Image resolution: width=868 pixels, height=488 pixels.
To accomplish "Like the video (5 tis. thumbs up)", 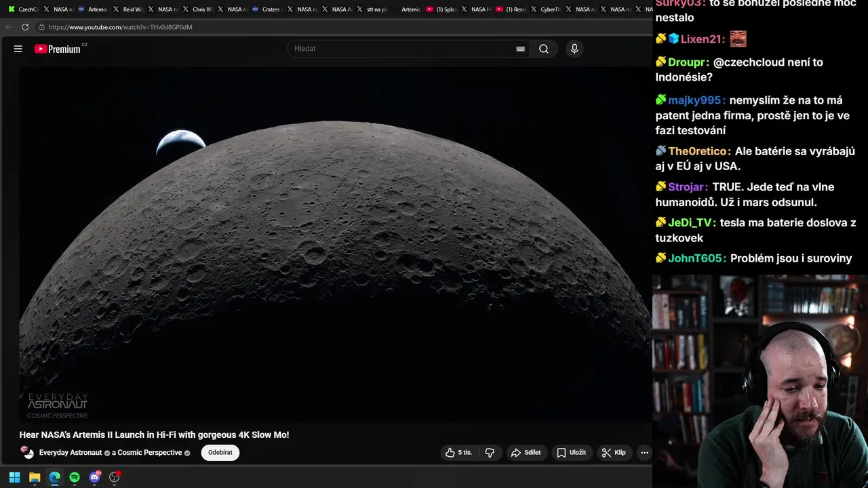I will click(x=459, y=453).
